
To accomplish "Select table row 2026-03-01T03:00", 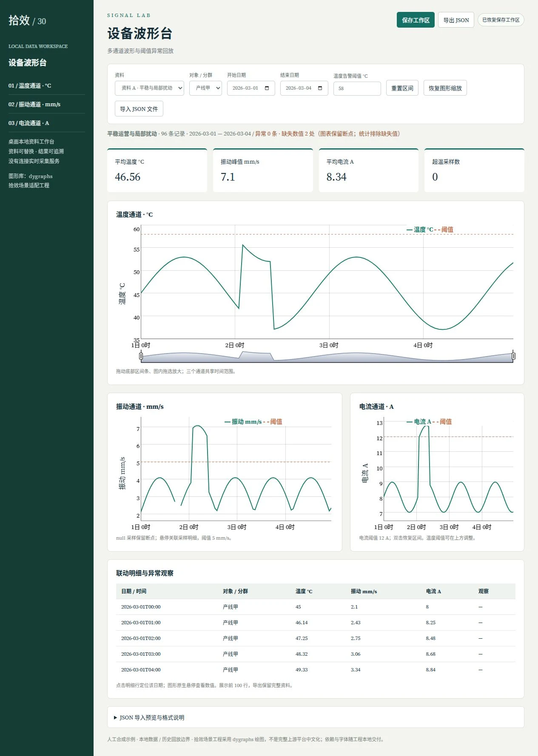I will click(x=316, y=654).
